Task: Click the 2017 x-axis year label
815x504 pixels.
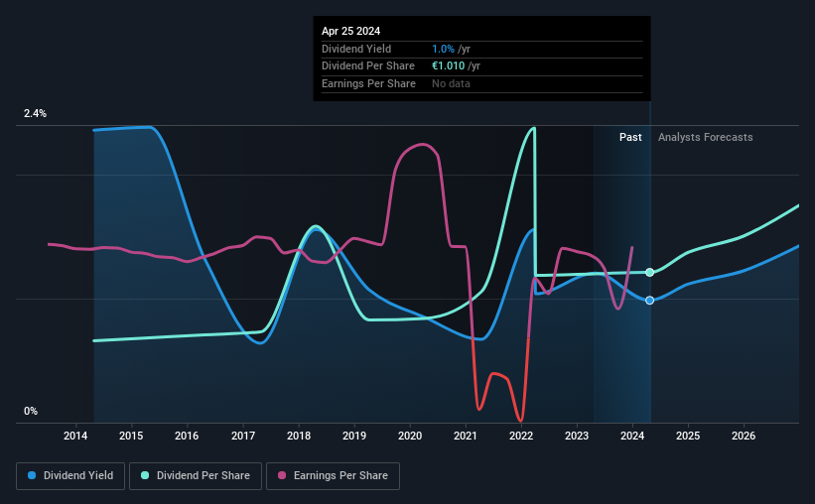Action: coord(243,436)
